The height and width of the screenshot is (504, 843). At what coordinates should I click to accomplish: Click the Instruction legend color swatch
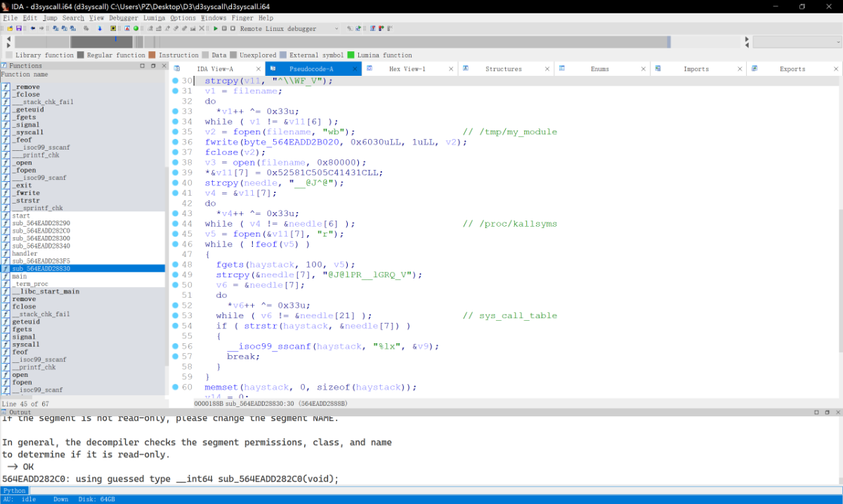152,55
